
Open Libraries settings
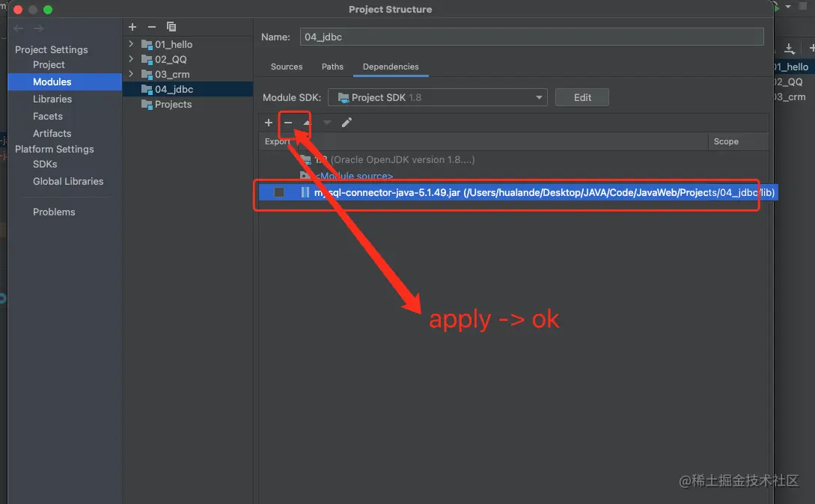pos(52,99)
